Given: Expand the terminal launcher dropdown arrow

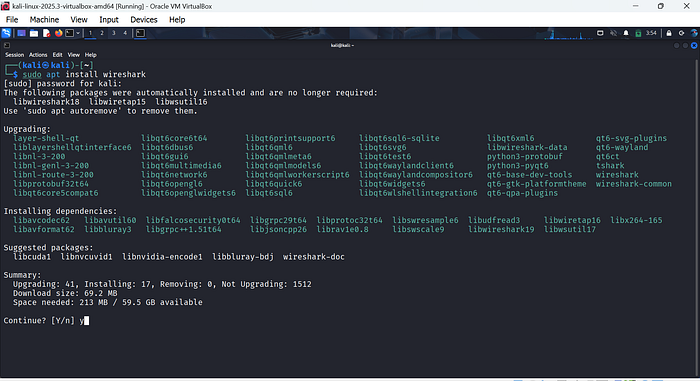Looking at the screenshot, I should [78, 33].
